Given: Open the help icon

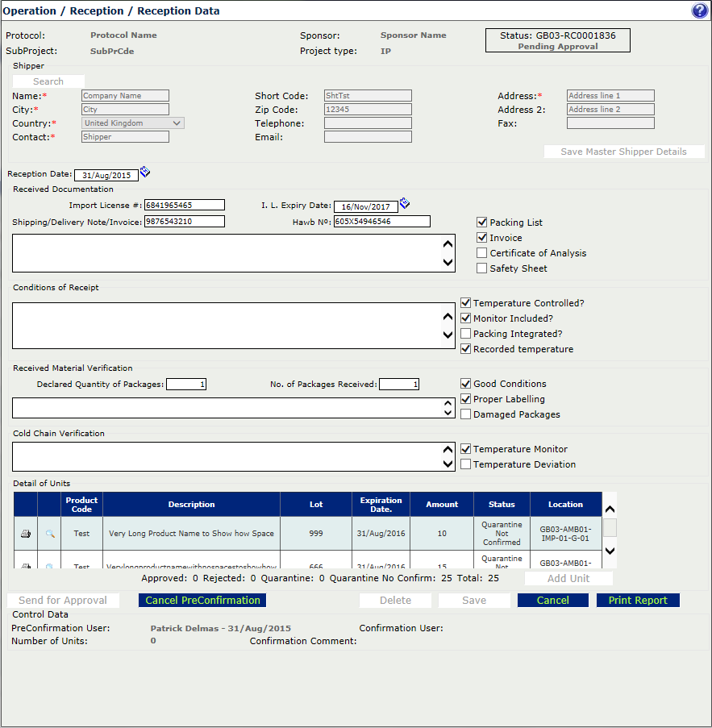Looking at the screenshot, I should 699,10.
